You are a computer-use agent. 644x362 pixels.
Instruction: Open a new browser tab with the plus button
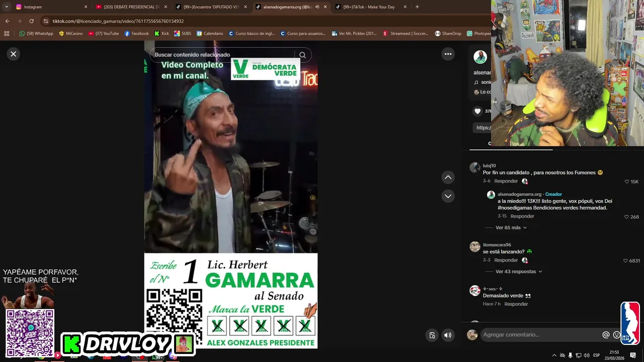[417, 7]
